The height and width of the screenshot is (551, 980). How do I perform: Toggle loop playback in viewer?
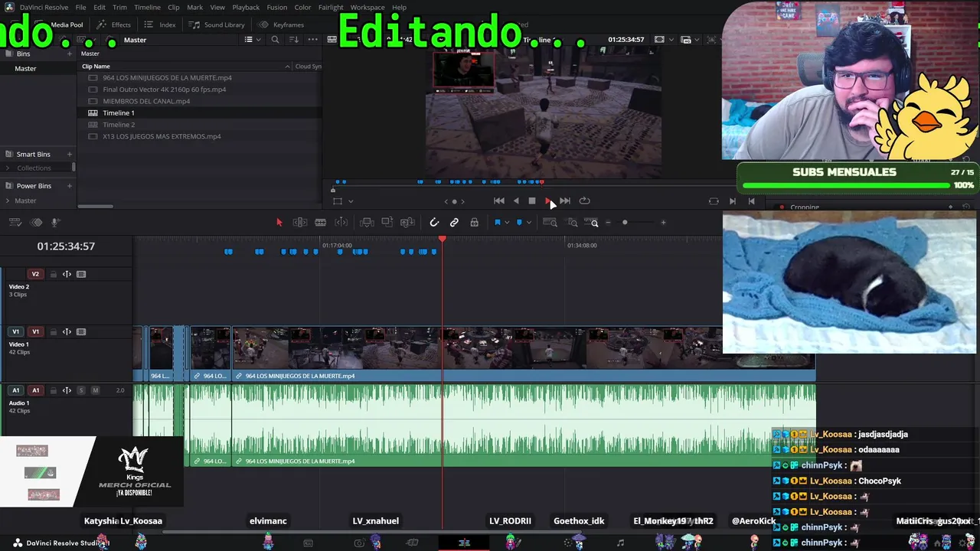click(x=585, y=201)
